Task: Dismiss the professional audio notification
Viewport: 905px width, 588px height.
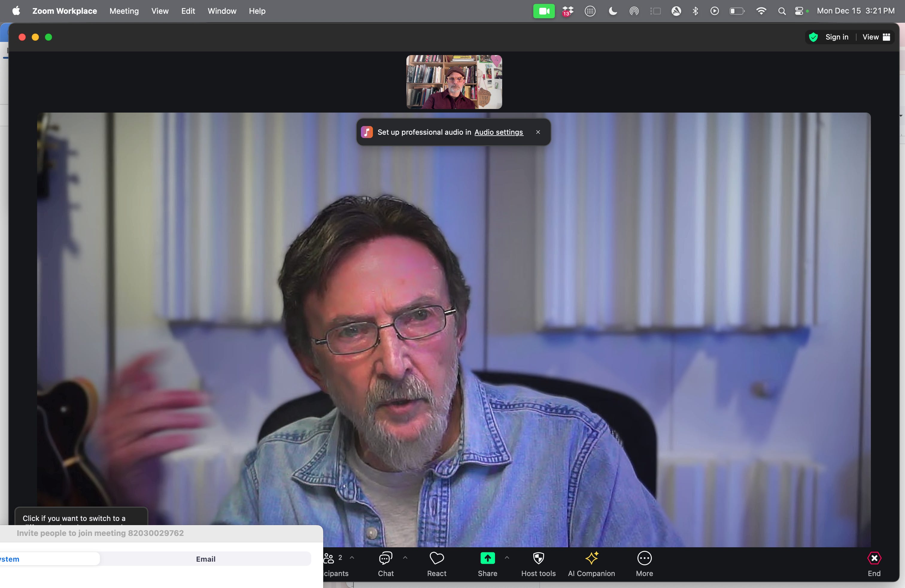Action: [x=538, y=132]
